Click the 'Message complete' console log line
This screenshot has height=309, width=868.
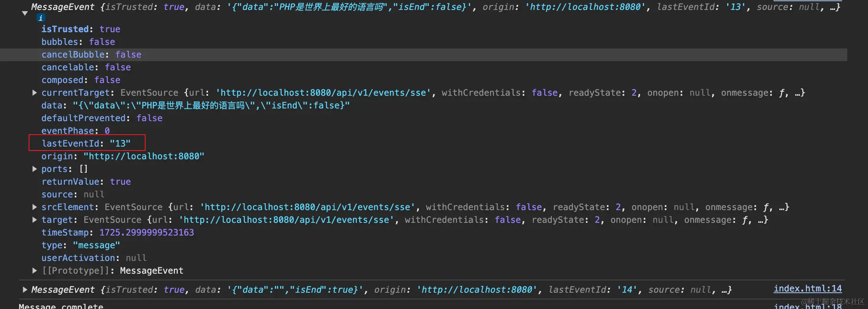pyautogui.click(x=61, y=306)
